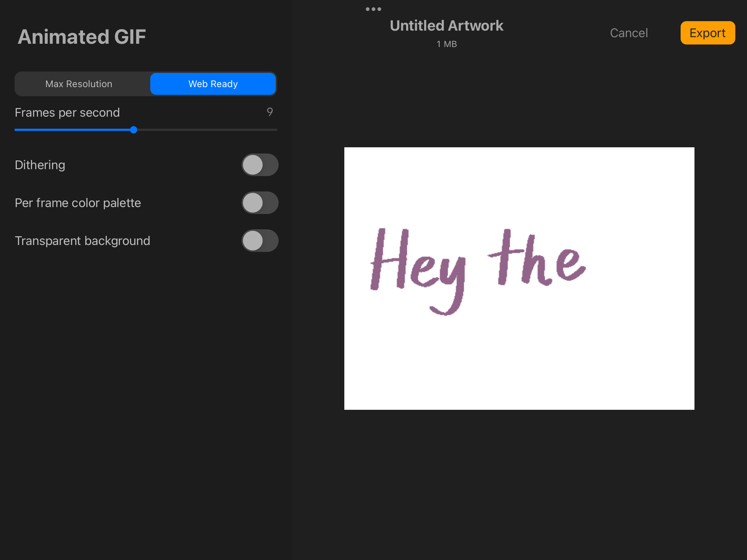Enable Transparent background switch

coord(260,241)
